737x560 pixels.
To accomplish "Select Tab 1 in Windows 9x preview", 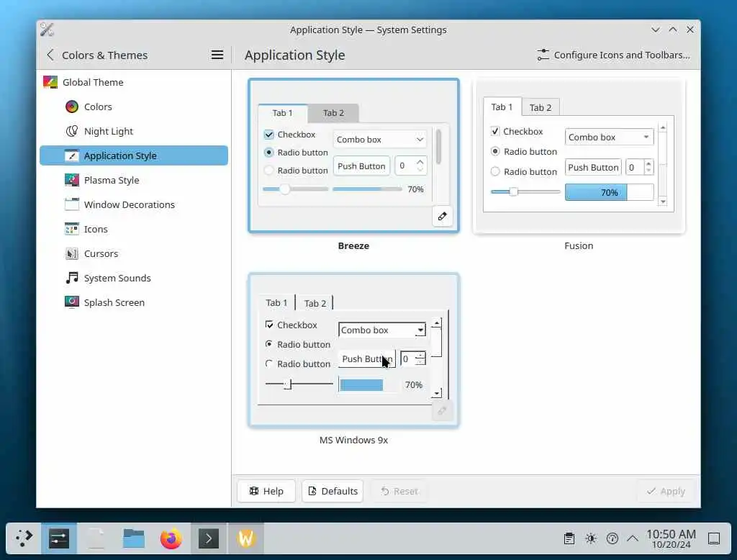I will point(276,303).
